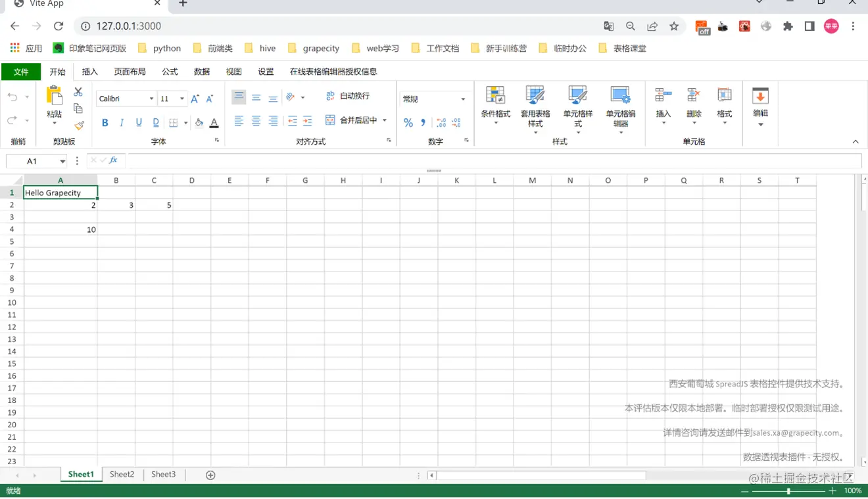This screenshot has height=499, width=868.
Task: Collapse the ribbon with the chevron
Action: pos(856,141)
